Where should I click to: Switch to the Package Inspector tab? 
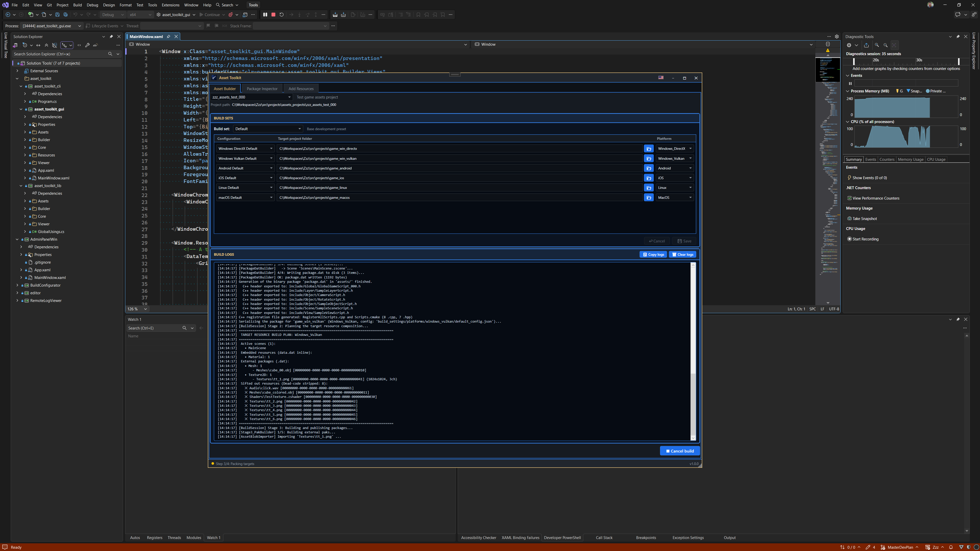click(x=262, y=89)
